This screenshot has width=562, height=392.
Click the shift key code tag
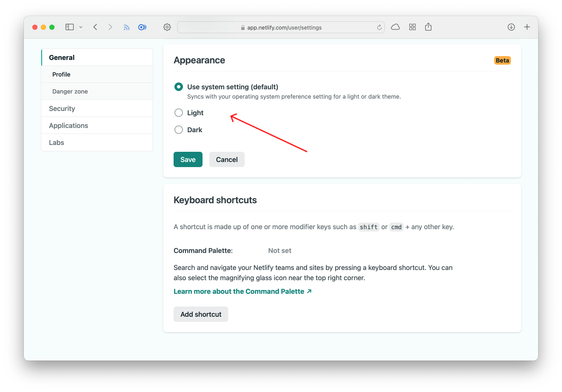click(x=369, y=227)
